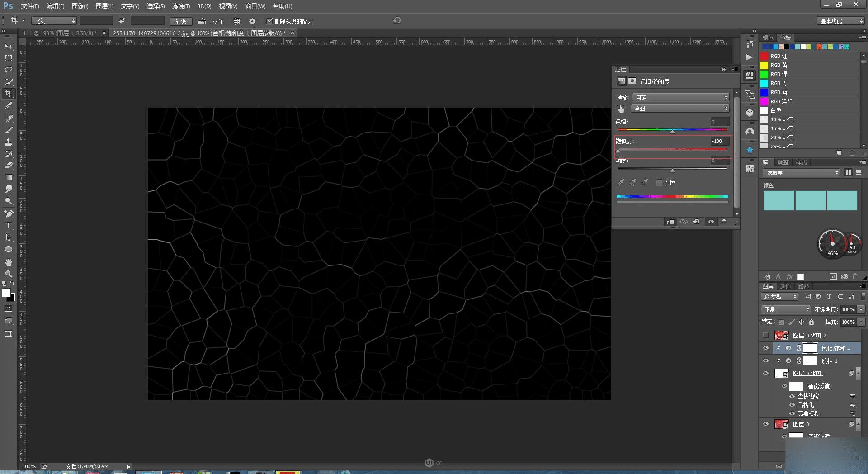868x474 pixels.
Task: Open the 滤镜(T) menu
Action: (181, 6)
